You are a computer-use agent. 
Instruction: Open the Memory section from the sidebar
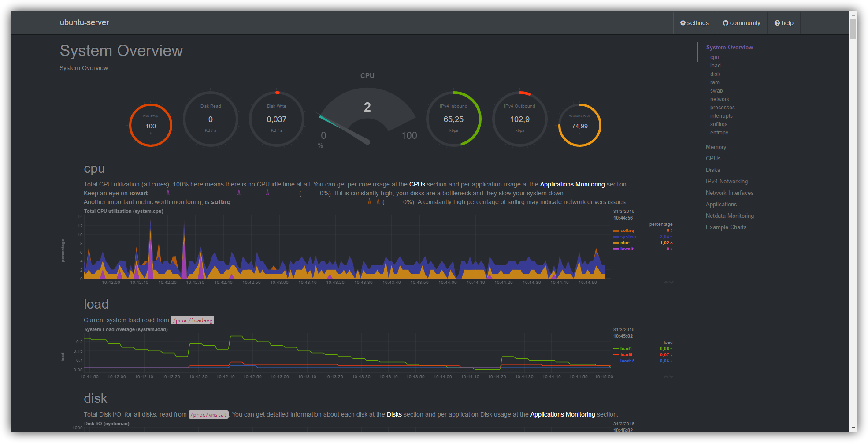[x=716, y=147]
